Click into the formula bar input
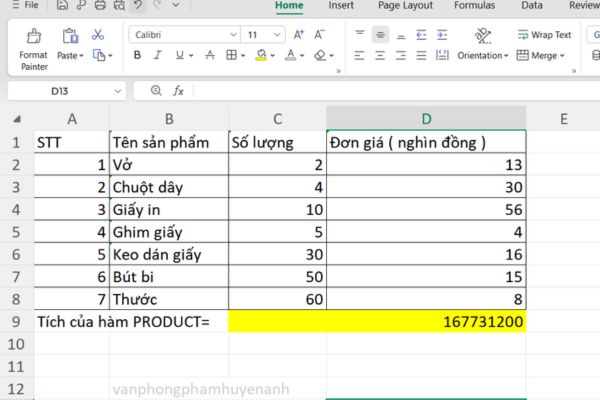 pyautogui.click(x=397, y=91)
